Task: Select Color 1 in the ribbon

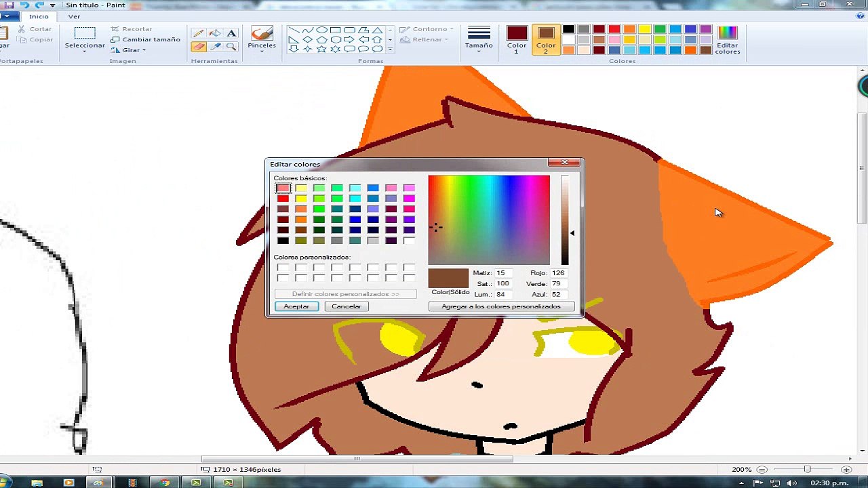Action: tap(517, 40)
